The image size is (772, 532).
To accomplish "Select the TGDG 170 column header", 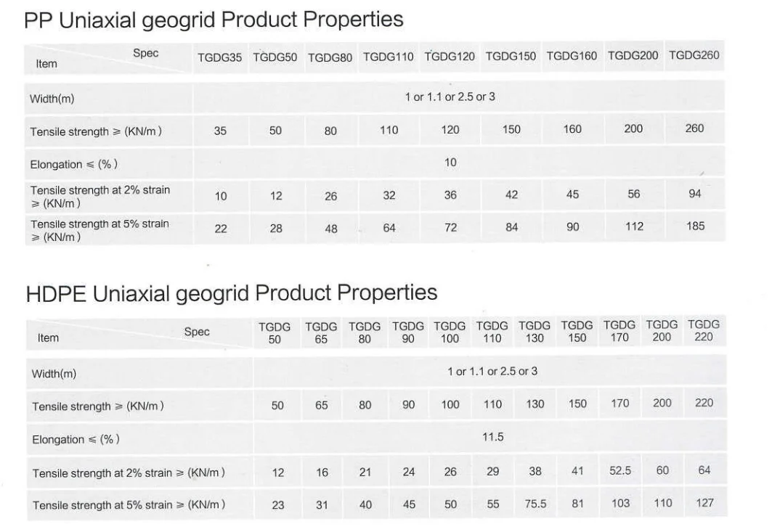I will pyautogui.click(x=619, y=331).
